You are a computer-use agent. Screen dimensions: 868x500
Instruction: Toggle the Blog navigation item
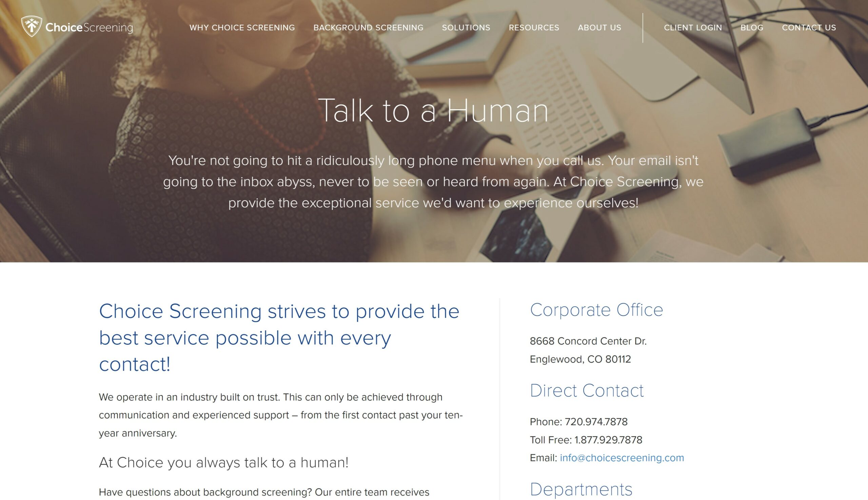pos(752,27)
